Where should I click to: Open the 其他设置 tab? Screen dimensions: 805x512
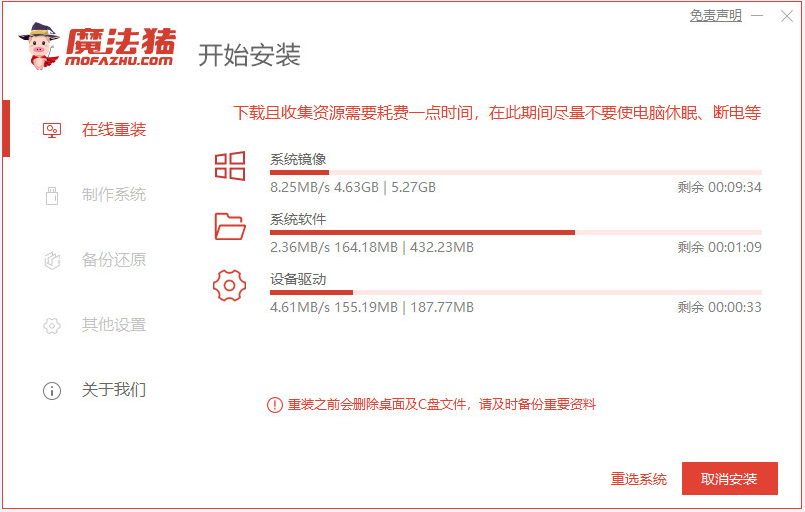tap(114, 325)
